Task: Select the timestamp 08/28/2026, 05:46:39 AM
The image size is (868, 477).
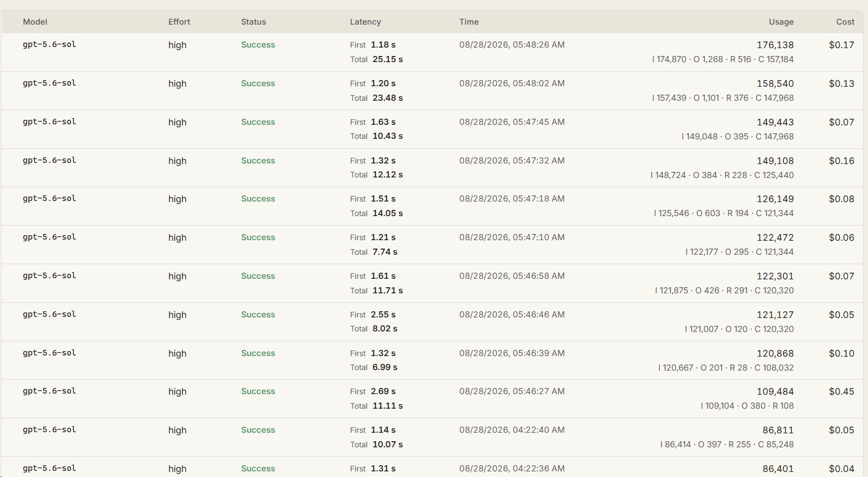Action: [512, 353]
